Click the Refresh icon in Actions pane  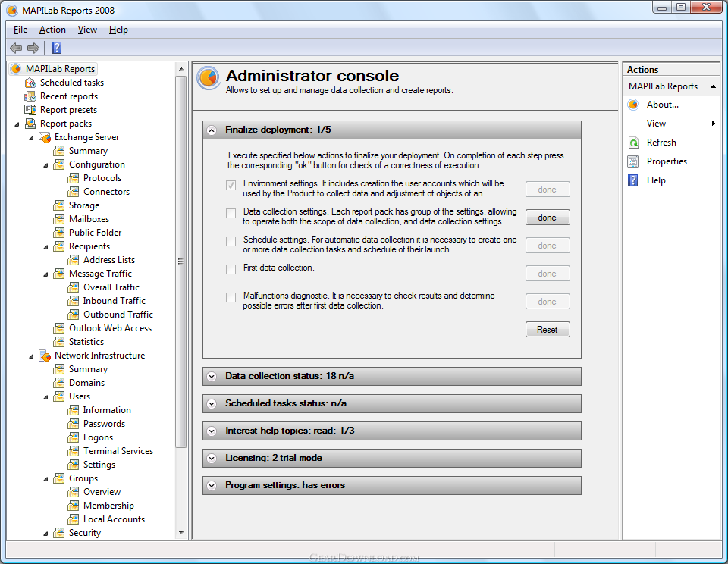pos(633,143)
